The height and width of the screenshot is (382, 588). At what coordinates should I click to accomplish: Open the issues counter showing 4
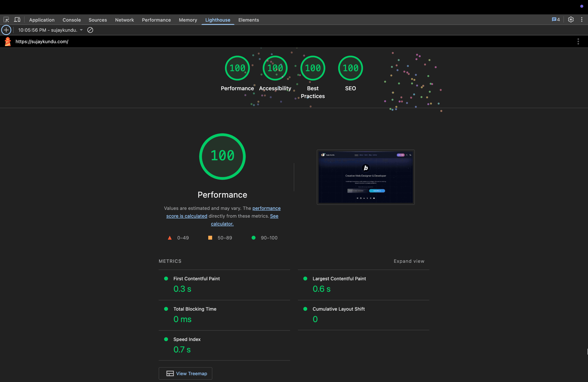tap(556, 19)
